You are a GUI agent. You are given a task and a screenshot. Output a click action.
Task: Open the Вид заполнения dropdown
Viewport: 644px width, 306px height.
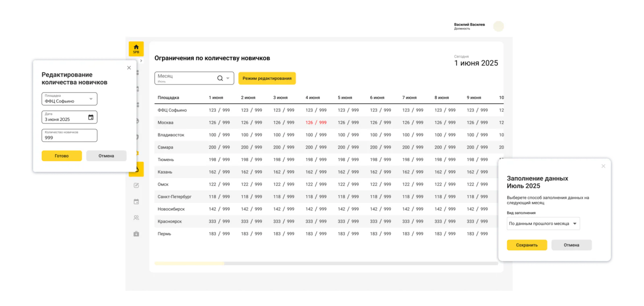(x=543, y=223)
